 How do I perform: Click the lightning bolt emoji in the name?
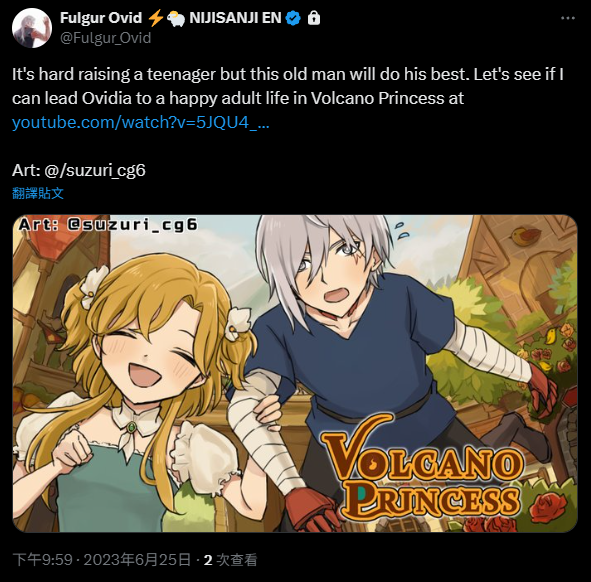click(x=155, y=18)
